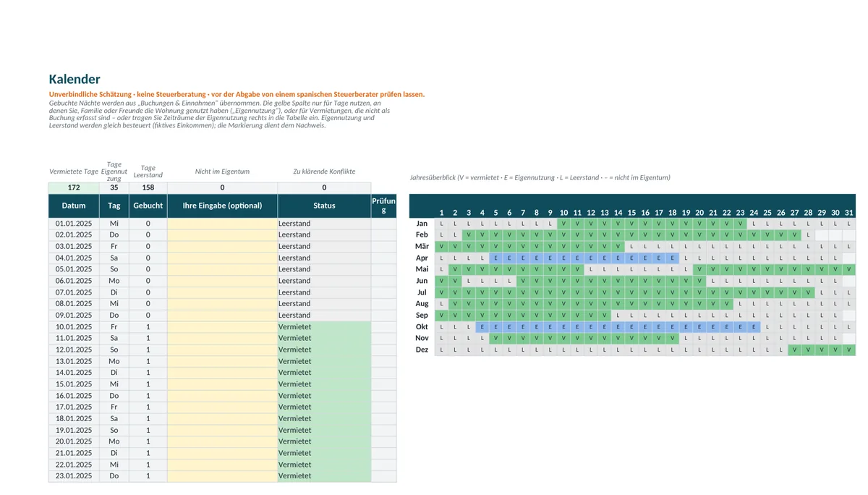868x495 pixels.
Task: Click the weekday cell 'Sa' for 11.01.2025
Action: pos(114,338)
